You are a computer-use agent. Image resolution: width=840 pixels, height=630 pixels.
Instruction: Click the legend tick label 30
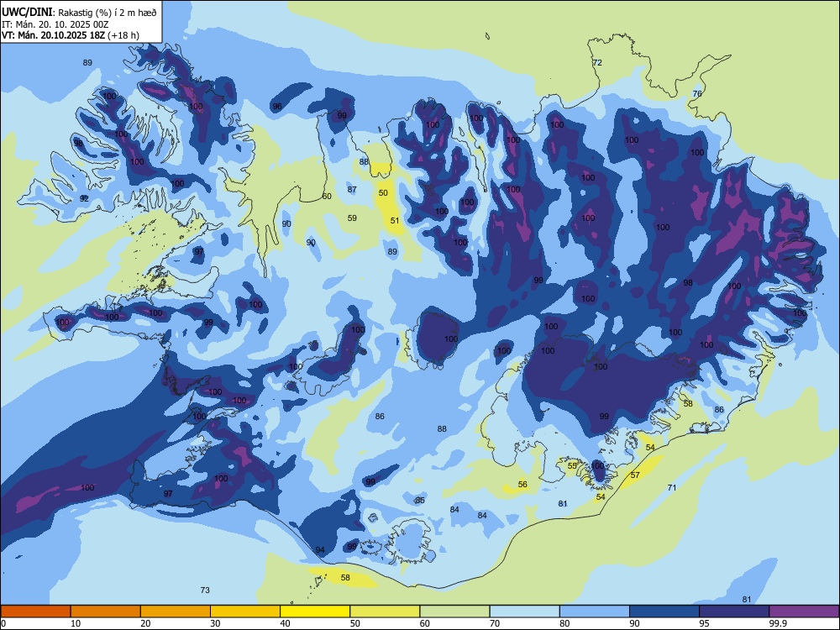tap(215, 623)
